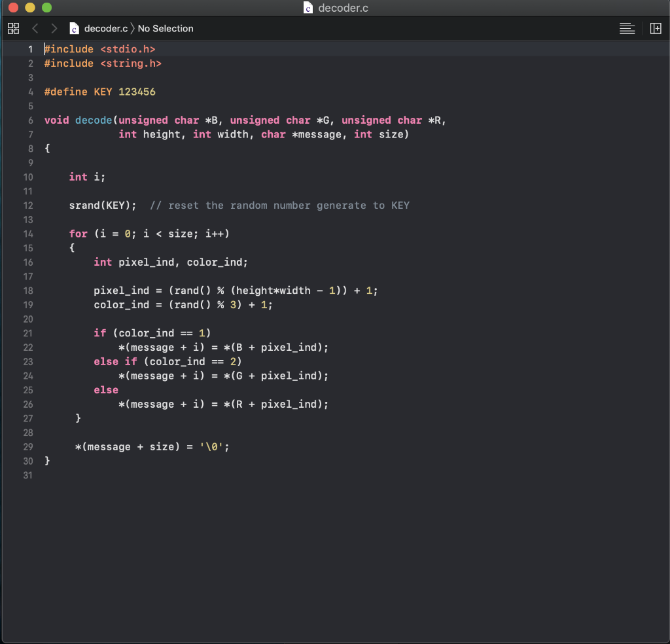The image size is (670, 644).
Task: Click the editor options lines icon
Action: [627, 28]
